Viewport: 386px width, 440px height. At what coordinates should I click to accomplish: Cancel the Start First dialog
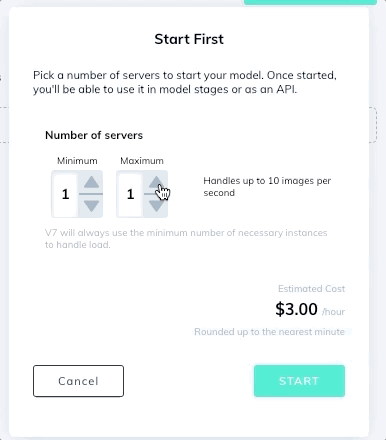pyautogui.click(x=78, y=381)
